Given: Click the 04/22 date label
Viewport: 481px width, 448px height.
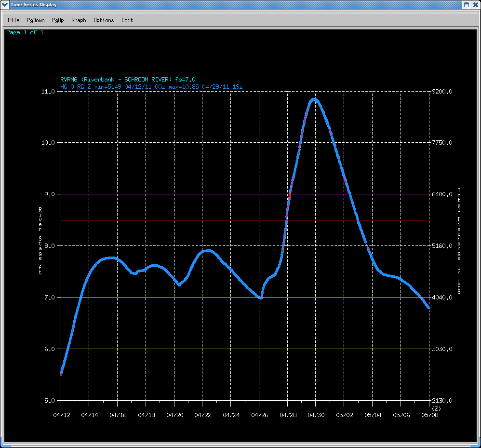Looking at the screenshot, I should [x=203, y=415].
